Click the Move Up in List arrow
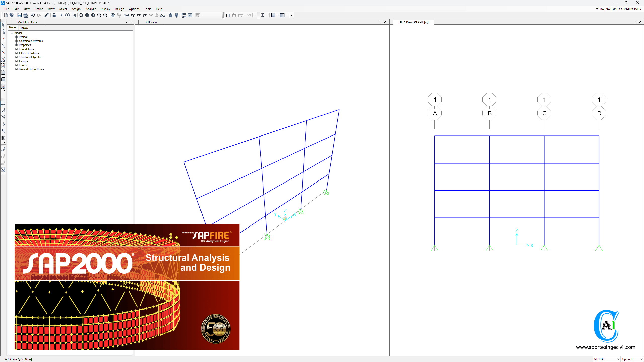 pyautogui.click(x=170, y=15)
